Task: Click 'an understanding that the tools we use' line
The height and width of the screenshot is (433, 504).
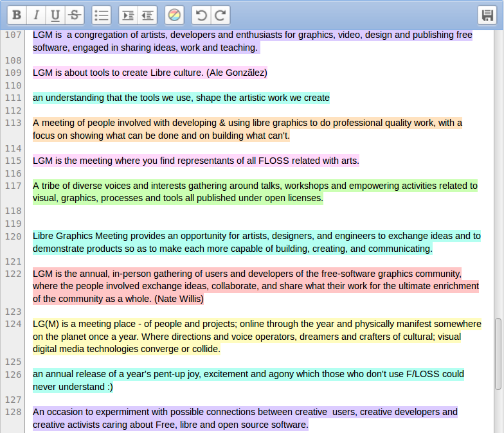Action: click(181, 98)
